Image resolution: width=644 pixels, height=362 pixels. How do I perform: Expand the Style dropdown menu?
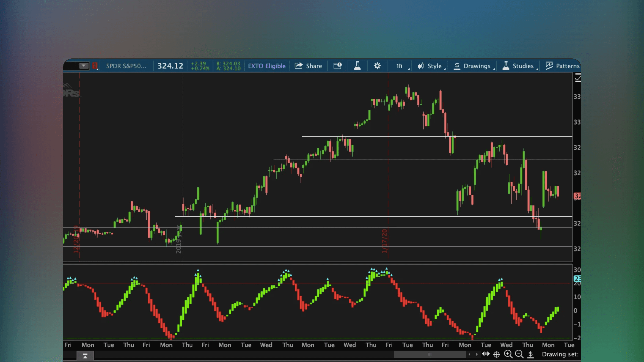(431, 66)
